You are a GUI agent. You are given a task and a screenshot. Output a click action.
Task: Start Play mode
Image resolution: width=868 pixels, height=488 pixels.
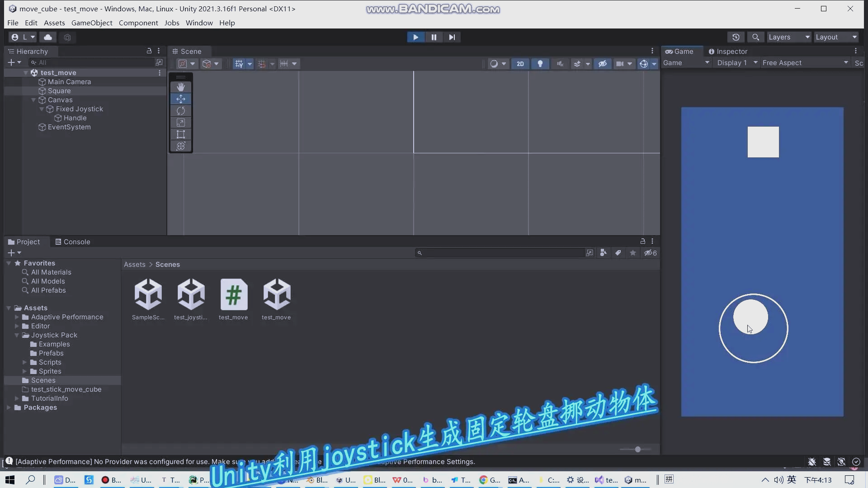pyautogui.click(x=415, y=37)
